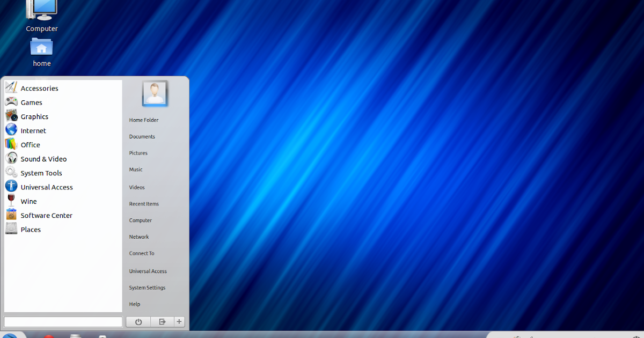Screen dimensions: 644x338
Task: Open Sound & Video category
Action: (x=43, y=159)
